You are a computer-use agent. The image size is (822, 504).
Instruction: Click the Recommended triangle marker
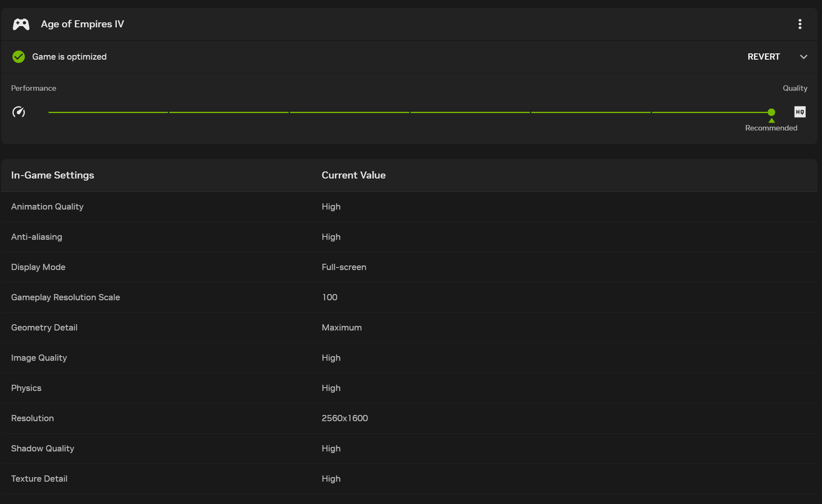tap(771, 121)
